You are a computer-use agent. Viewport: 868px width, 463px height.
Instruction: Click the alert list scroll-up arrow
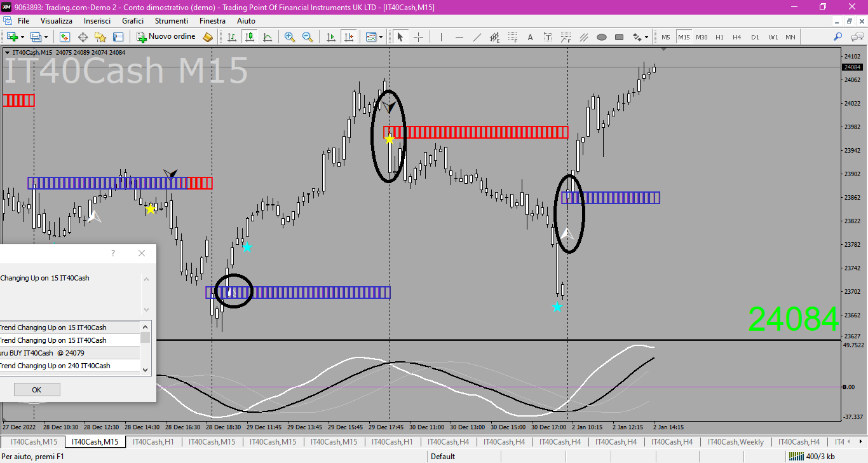tap(146, 326)
